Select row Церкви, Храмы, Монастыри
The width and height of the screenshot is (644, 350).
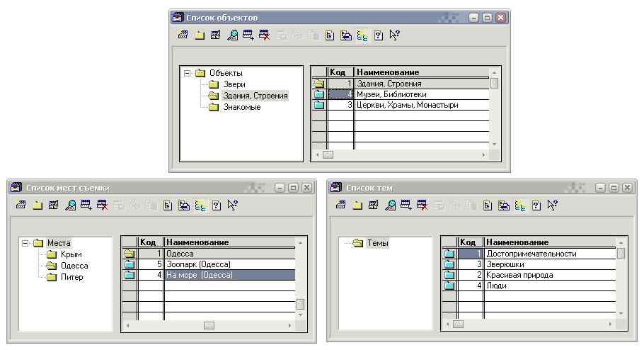[x=401, y=105]
